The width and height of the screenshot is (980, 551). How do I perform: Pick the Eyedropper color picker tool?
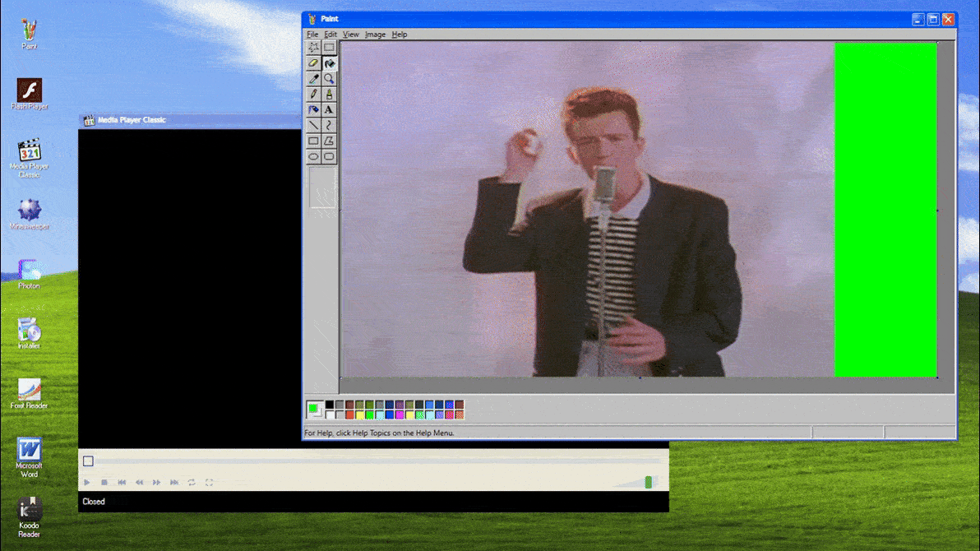[x=313, y=78]
